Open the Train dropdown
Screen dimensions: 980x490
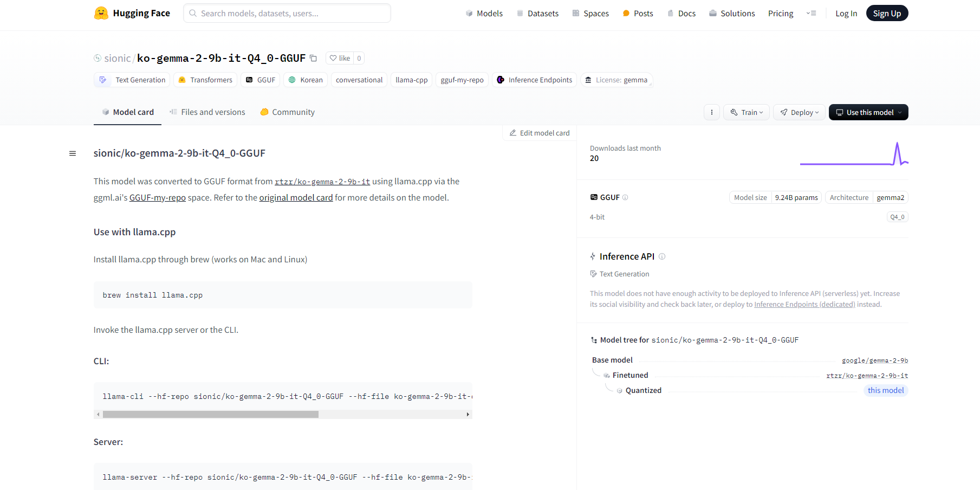pos(747,112)
